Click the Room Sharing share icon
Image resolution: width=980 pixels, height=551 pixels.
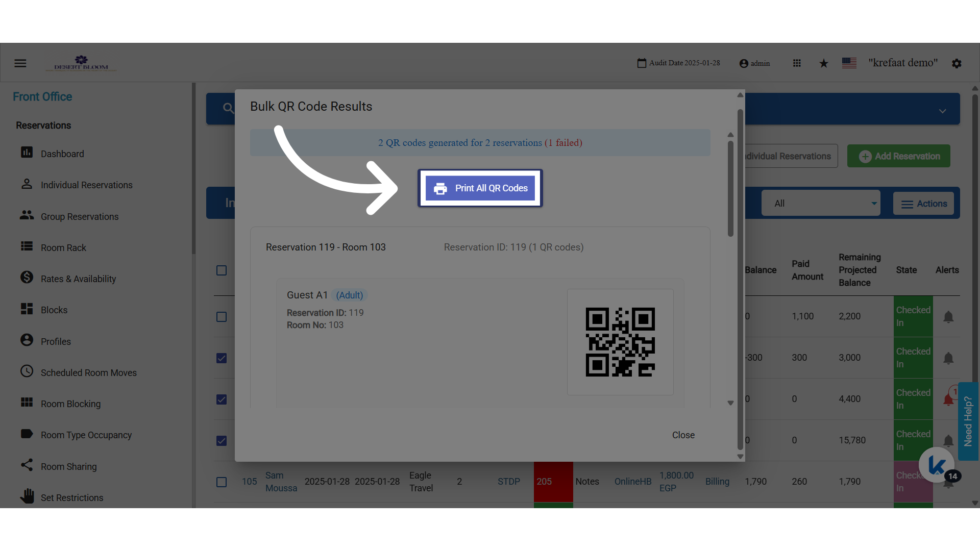click(x=27, y=465)
